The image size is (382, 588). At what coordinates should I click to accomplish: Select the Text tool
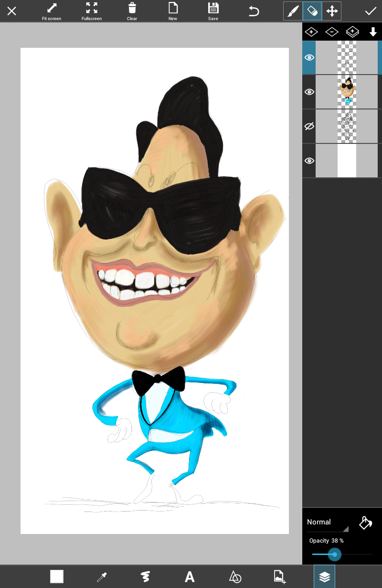pyautogui.click(x=190, y=577)
